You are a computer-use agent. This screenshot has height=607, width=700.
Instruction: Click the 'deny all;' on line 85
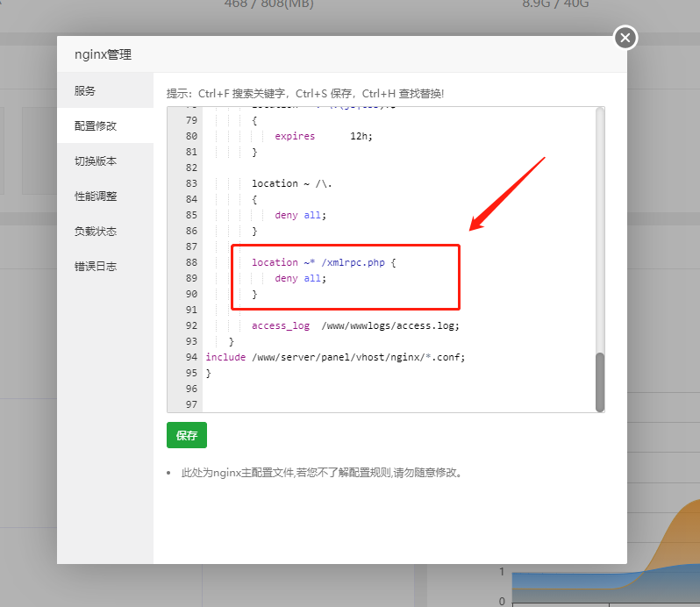click(x=301, y=215)
